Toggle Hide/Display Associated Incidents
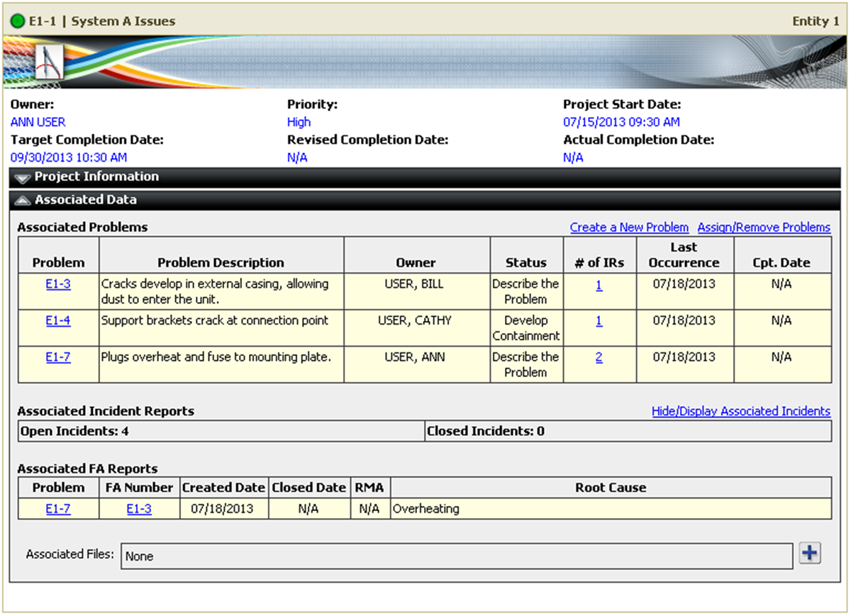 tap(740, 411)
